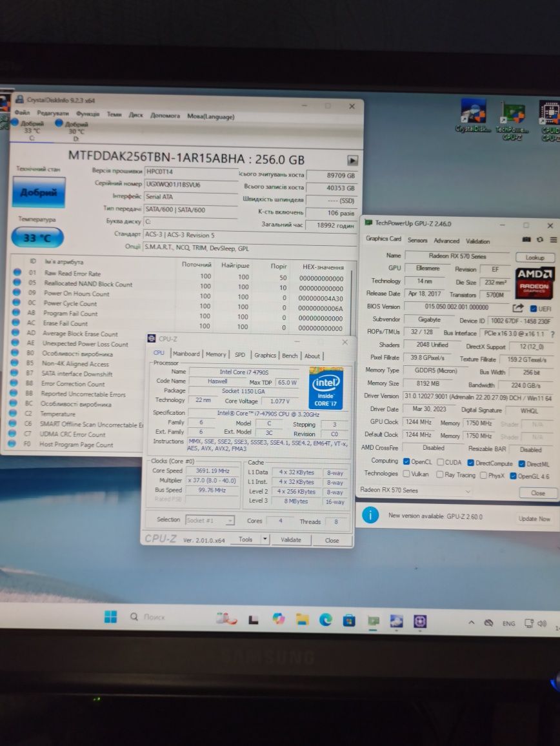Open the Файл menu in CrystalDiskInfo
Image resolution: width=560 pixels, height=746 pixels.
pos(22,113)
